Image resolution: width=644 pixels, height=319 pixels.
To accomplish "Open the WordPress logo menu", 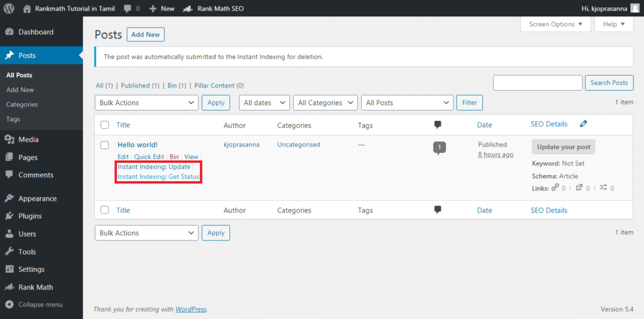I will tap(9, 8).
